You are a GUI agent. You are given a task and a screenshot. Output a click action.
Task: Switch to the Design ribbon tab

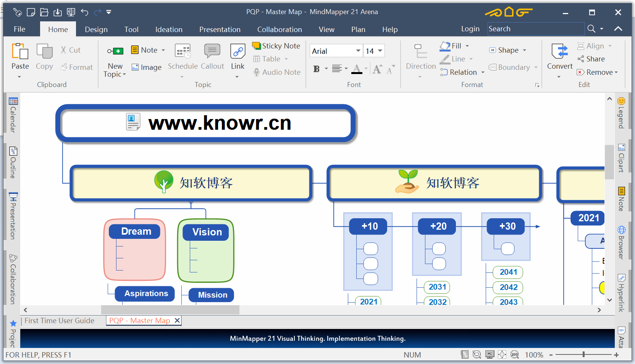click(x=96, y=29)
